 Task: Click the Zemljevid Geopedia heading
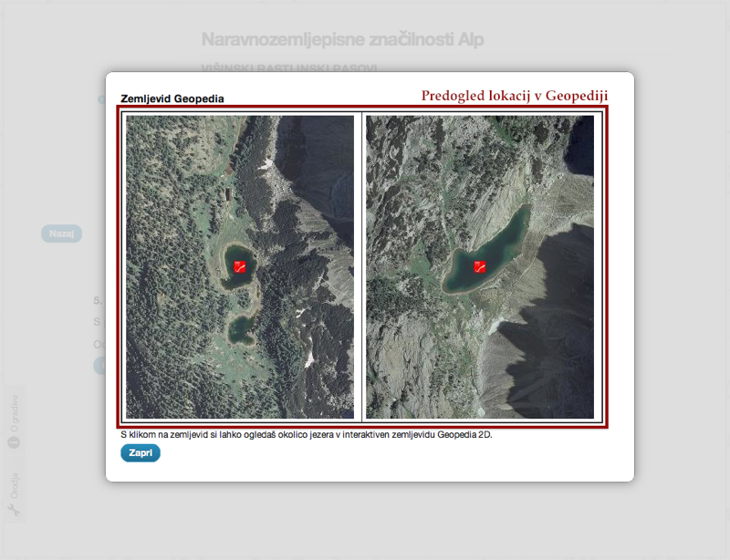point(172,98)
